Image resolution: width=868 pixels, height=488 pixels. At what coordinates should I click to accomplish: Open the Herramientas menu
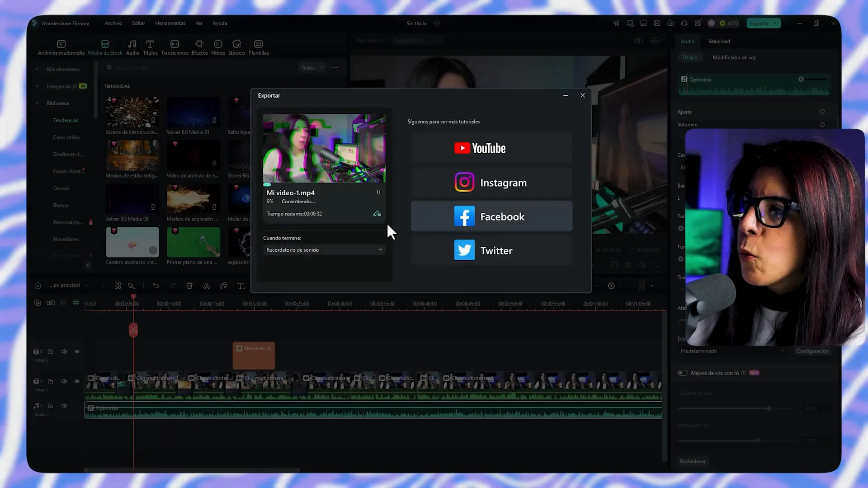pyautogui.click(x=170, y=23)
